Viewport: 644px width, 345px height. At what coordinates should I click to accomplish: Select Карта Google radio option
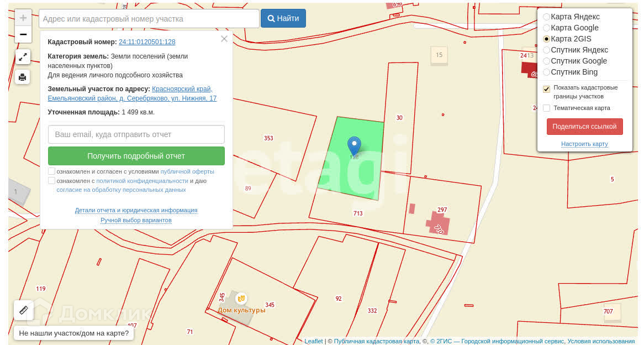click(547, 28)
